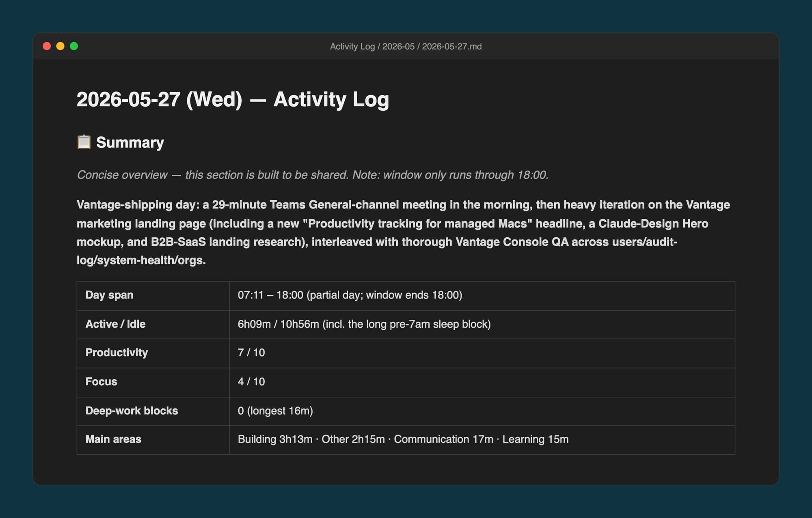The width and height of the screenshot is (812, 518).
Task: Click the "Deep-work blocks" row label
Action: click(132, 411)
